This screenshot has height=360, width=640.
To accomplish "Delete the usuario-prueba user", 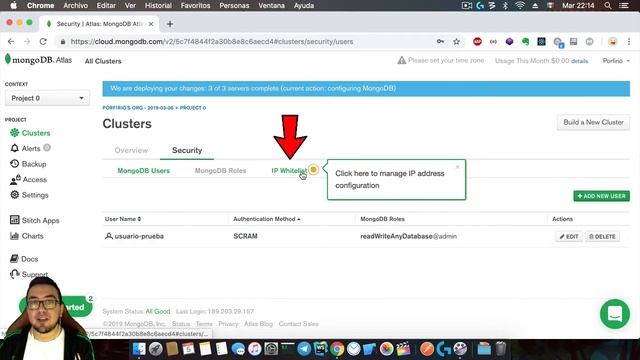I will [602, 237].
